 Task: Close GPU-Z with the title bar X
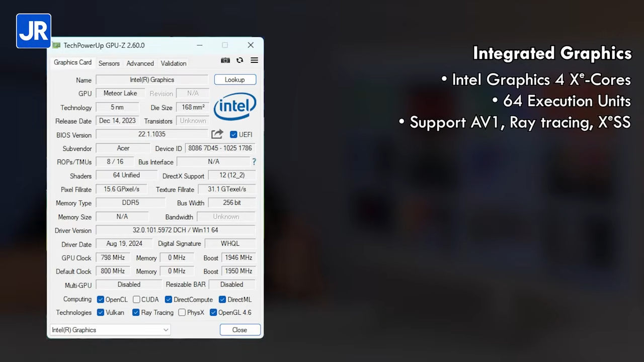(x=251, y=45)
